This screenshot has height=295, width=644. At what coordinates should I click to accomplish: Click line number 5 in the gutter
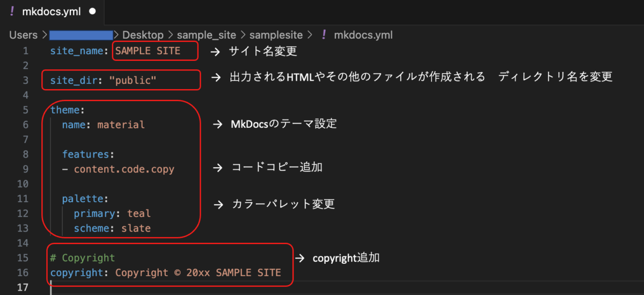pos(25,110)
